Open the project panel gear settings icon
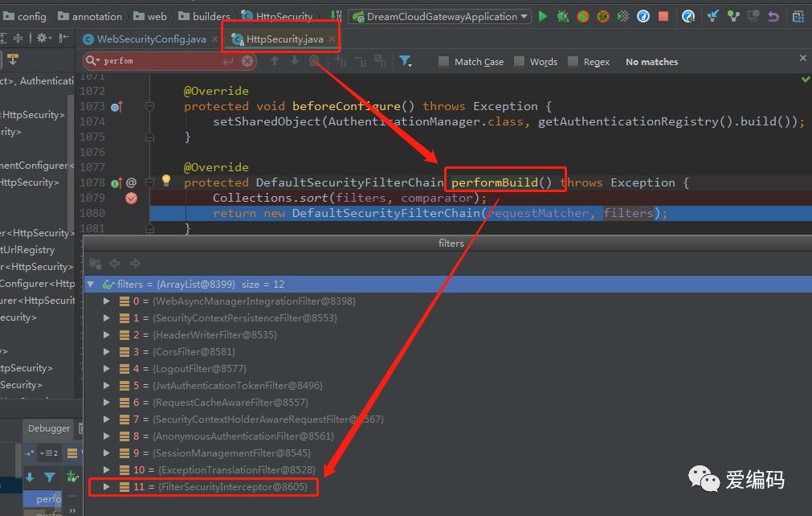Viewport: 812px width, 516px height. (x=43, y=38)
